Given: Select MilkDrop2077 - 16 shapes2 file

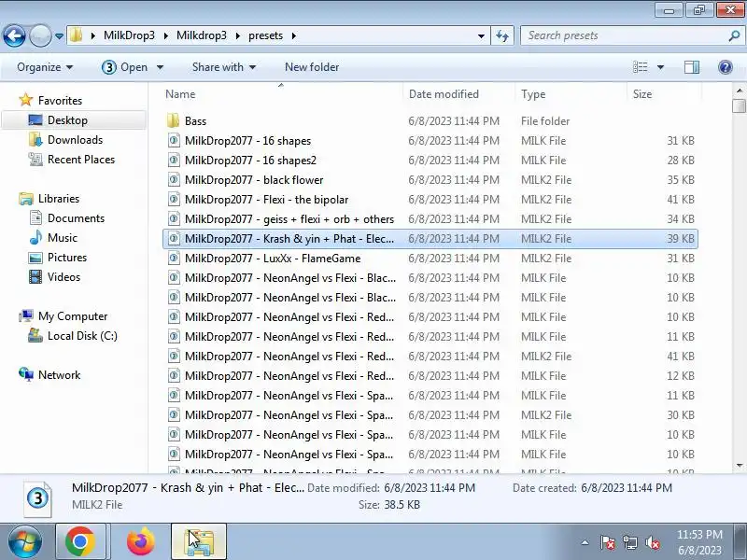Looking at the screenshot, I should point(250,160).
